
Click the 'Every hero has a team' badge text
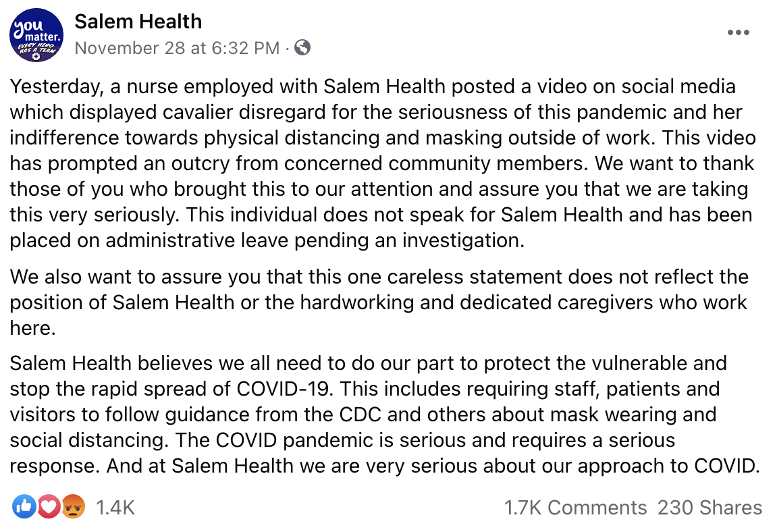36,49
